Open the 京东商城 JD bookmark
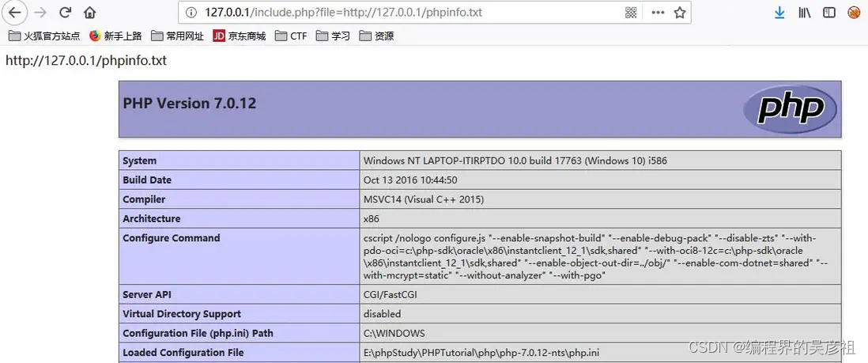 point(240,36)
